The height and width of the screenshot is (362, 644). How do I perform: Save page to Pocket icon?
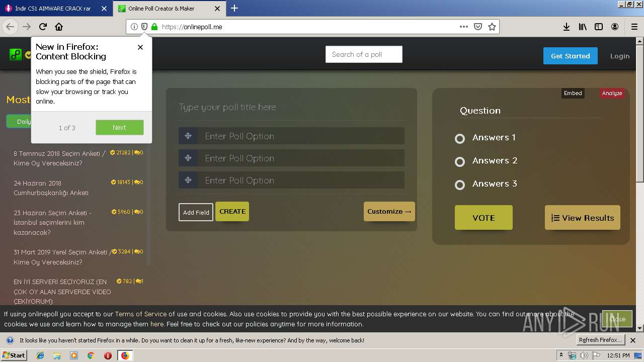coord(478,27)
